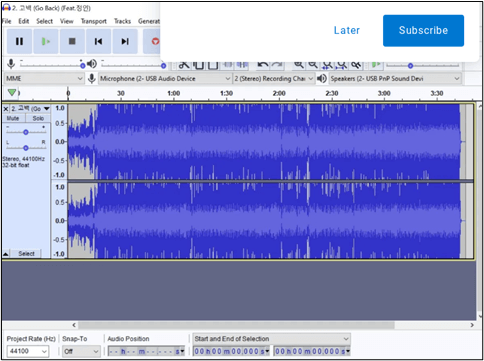Click the play-at-speed slider knob
The image size is (484, 361).
pyautogui.click(x=411, y=66)
